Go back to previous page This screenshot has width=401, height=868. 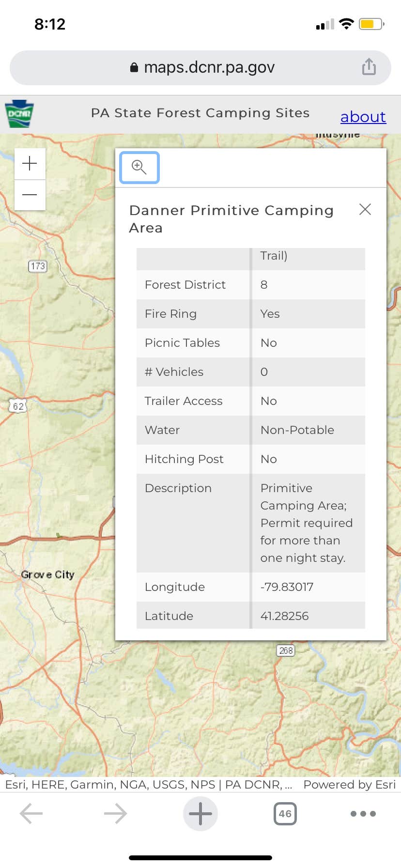tap(31, 814)
